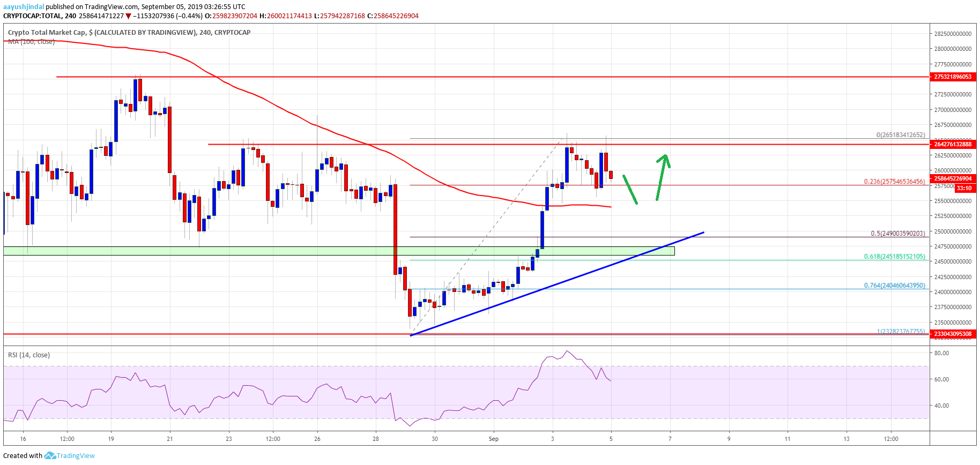This screenshot has height=465, width=980.
Task: Click the 28 date label on time axis
Action: coord(376,439)
